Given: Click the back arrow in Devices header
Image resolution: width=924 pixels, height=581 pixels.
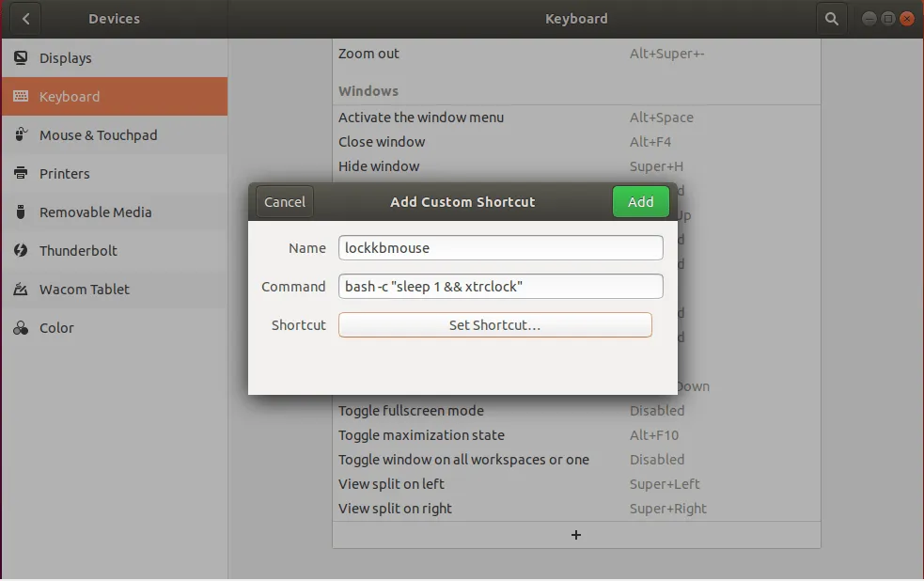Looking at the screenshot, I should click(25, 19).
